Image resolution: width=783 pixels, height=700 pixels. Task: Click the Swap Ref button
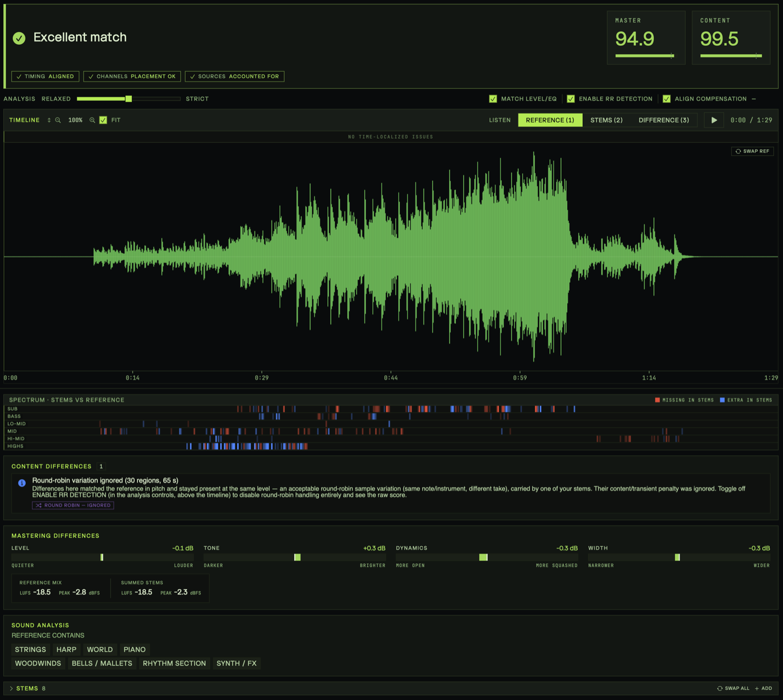752,151
